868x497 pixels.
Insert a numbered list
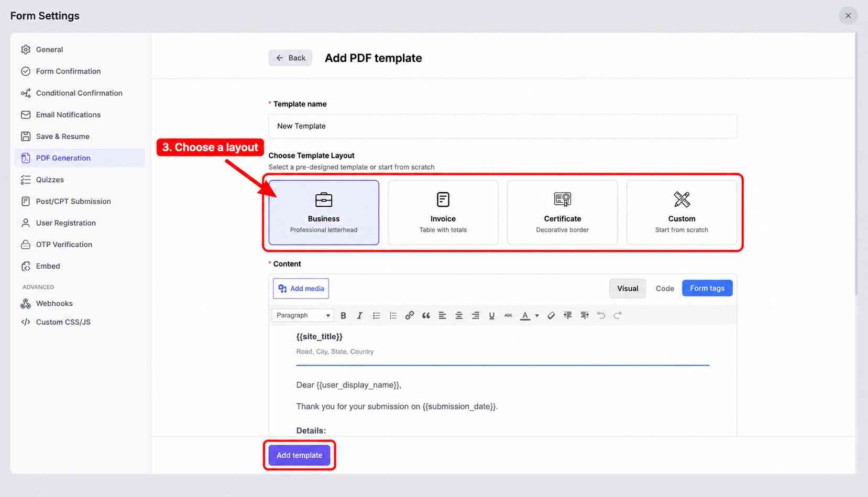coord(393,315)
